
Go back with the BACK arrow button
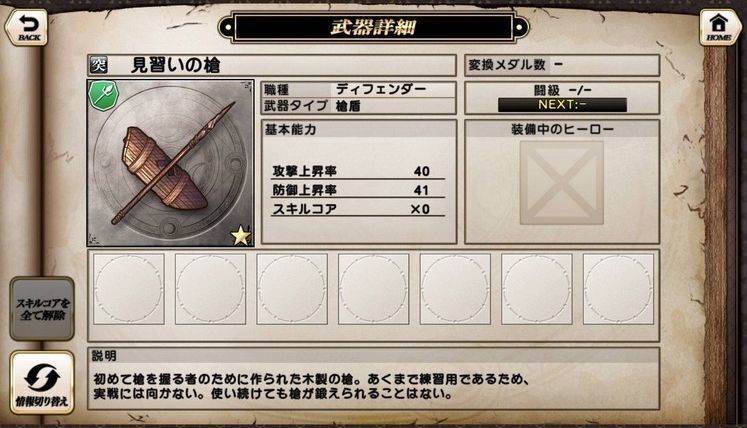[27, 27]
